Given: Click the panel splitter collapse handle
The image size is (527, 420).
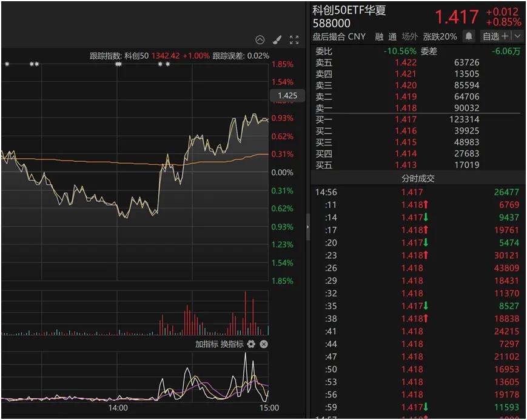Looking at the screenshot, I should [x=308, y=227].
